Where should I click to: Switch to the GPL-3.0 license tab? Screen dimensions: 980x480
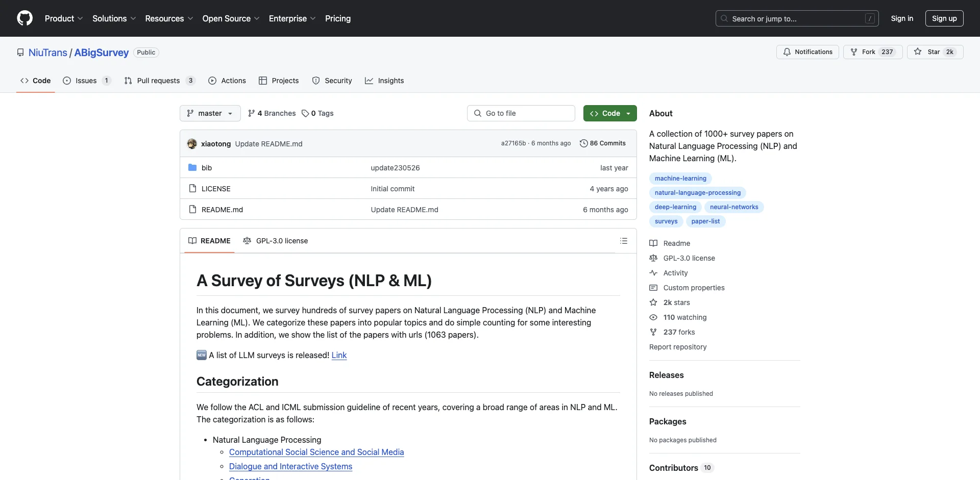pos(276,241)
